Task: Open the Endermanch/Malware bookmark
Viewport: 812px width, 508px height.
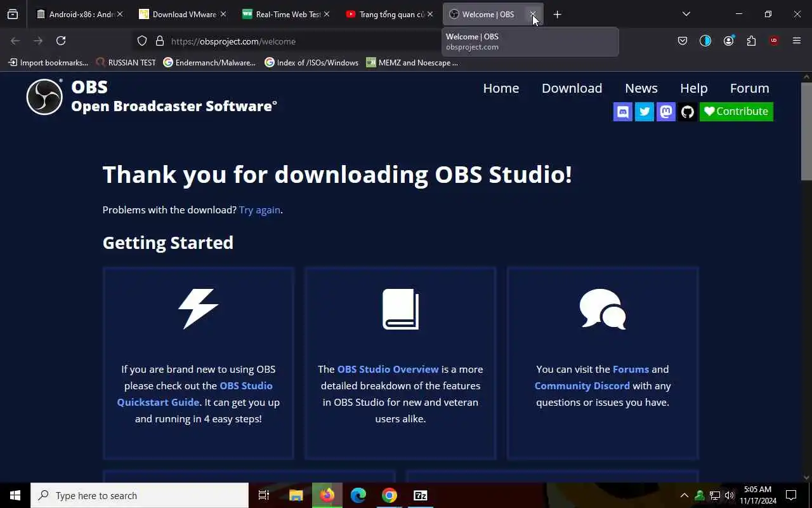Action: pyautogui.click(x=209, y=62)
